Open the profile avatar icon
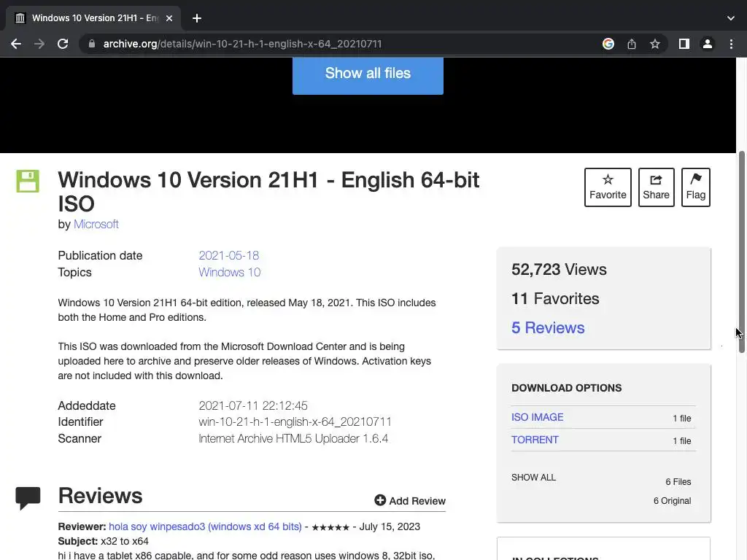The width and height of the screenshot is (747, 560). pos(708,44)
